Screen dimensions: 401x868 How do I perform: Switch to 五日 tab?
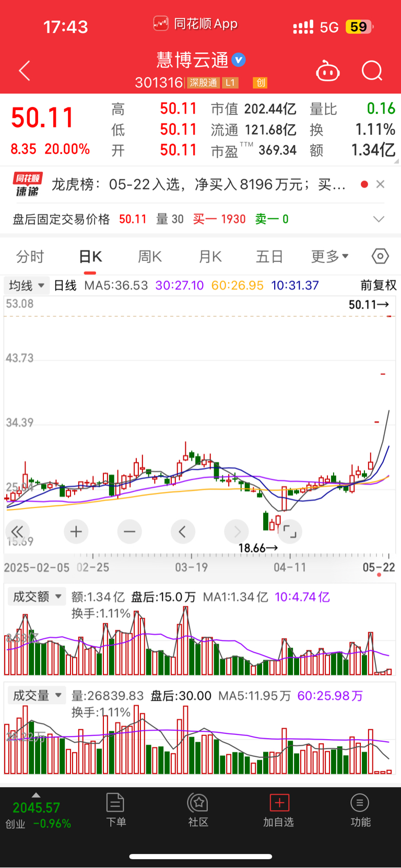click(x=269, y=257)
